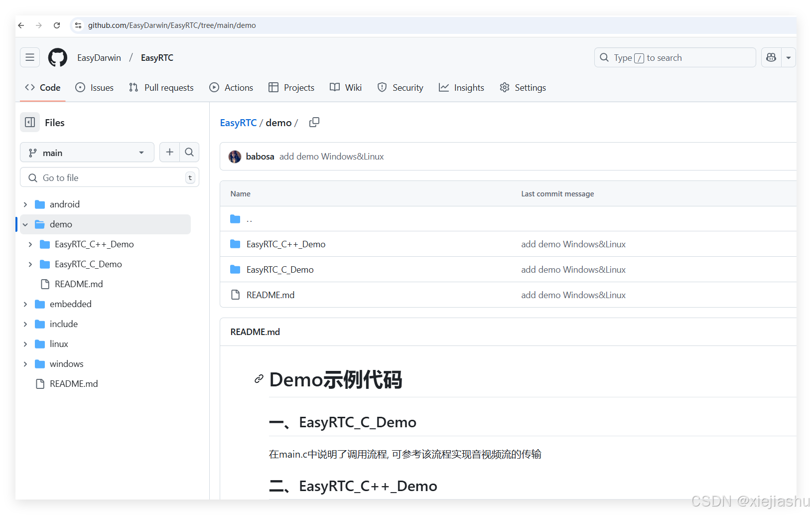Click the browser forward arrow

click(39, 25)
